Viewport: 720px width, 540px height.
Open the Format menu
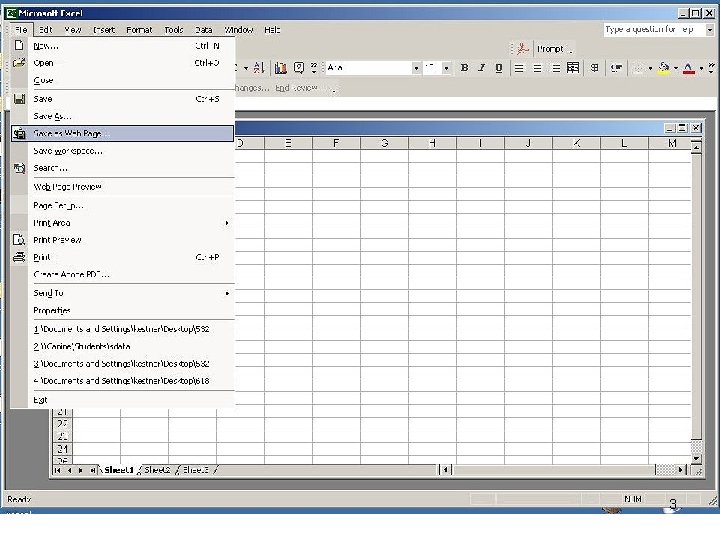(x=139, y=30)
